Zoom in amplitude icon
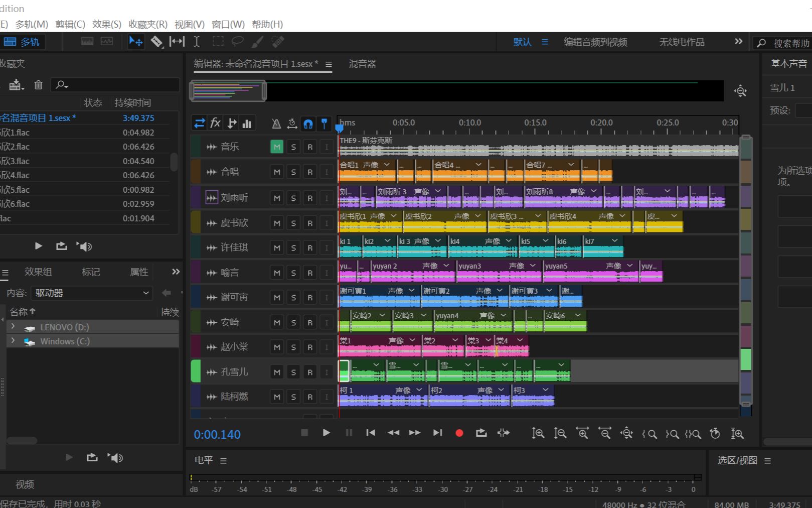This screenshot has width=812, height=508. pyautogui.click(x=538, y=433)
